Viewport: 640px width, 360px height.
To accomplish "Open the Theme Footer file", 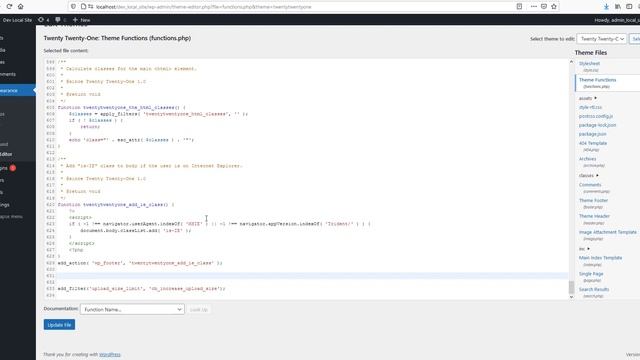I will click(593, 200).
